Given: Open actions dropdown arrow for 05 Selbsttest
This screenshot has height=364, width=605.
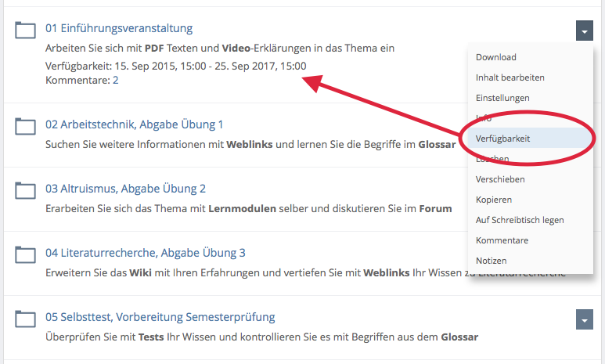Looking at the screenshot, I should (584, 319).
